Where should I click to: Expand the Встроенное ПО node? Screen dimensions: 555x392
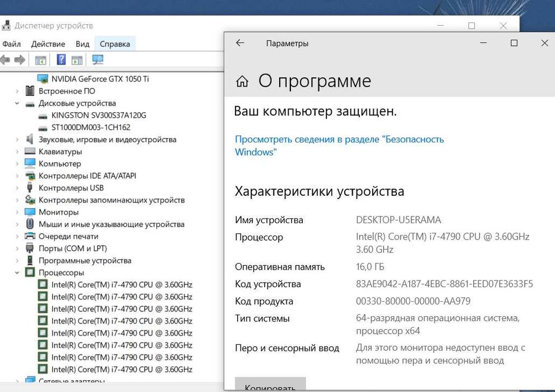click(17, 91)
